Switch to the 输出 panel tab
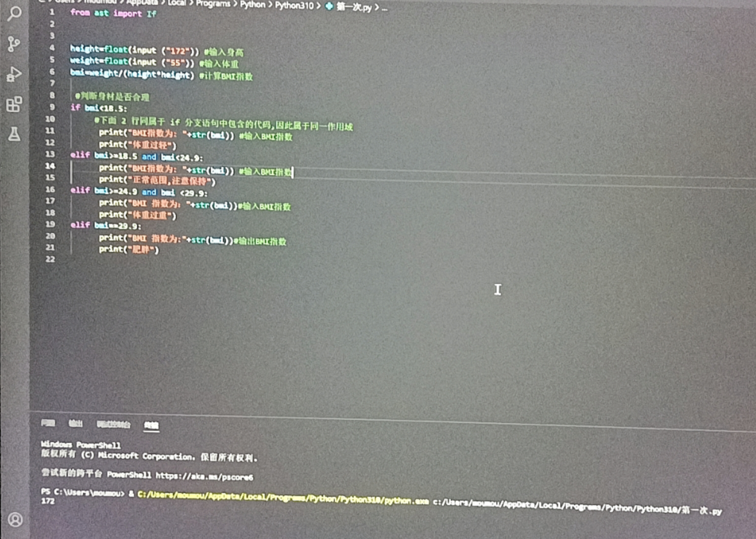756x539 pixels. click(x=76, y=424)
